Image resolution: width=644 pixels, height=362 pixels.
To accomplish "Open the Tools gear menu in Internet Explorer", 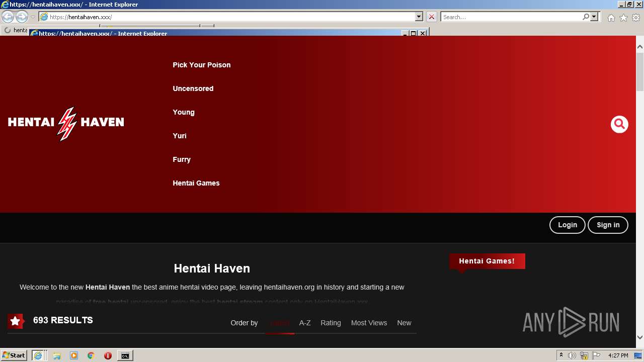I will 636,18.
